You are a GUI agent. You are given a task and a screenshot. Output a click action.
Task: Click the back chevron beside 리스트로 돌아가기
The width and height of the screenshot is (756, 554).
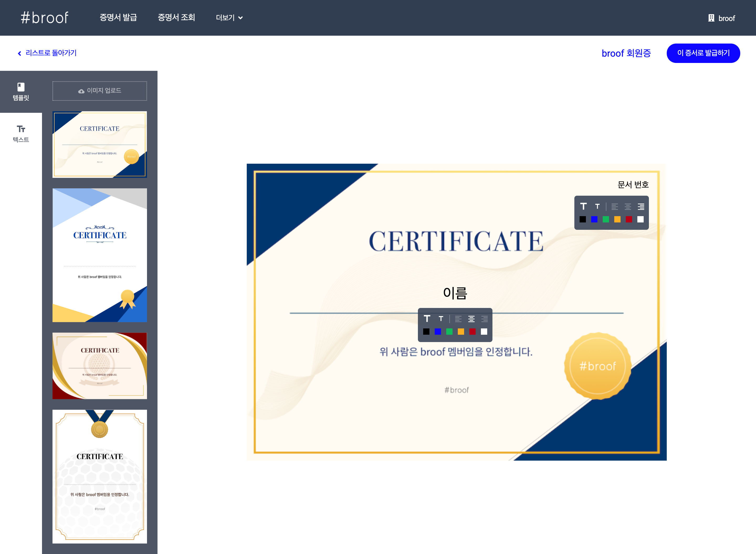(x=19, y=53)
